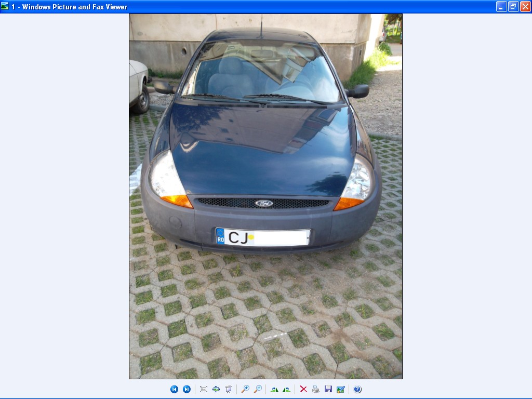Image resolution: width=532 pixels, height=399 pixels.
Task: Open Help with the question mark icon
Action: (357, 389)
